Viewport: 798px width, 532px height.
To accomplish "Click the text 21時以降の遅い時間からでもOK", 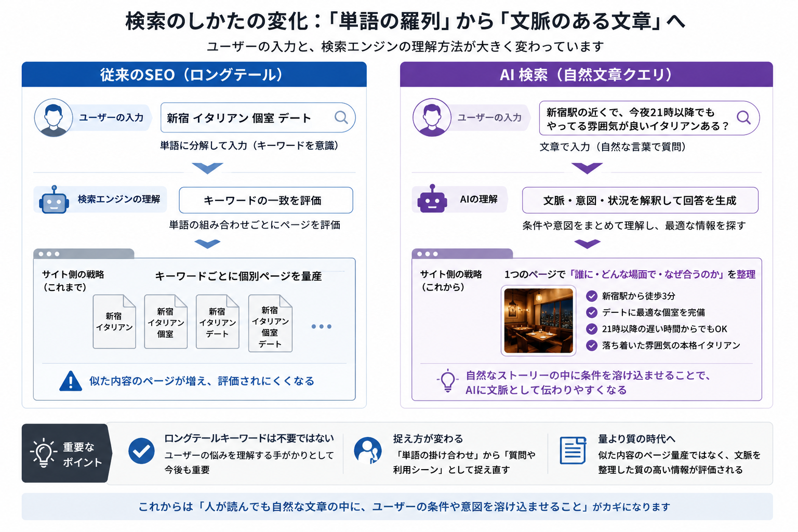I will coord(664,329).
